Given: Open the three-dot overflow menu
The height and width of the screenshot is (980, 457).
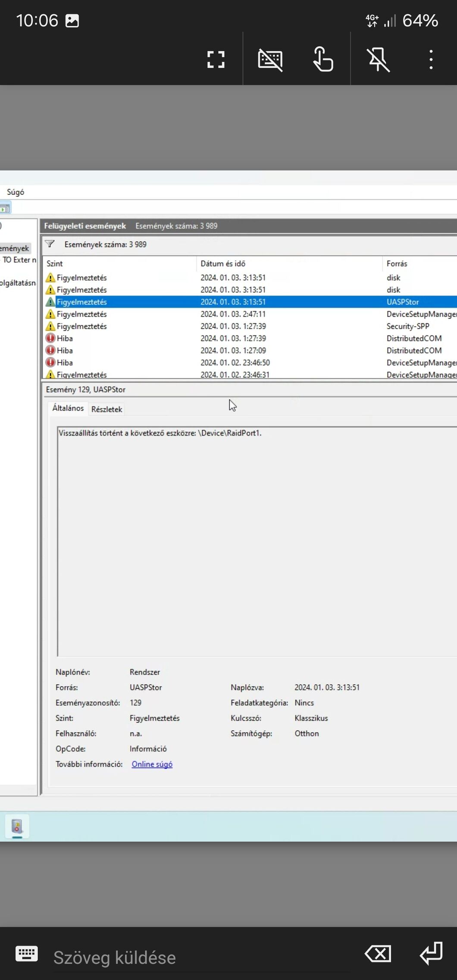Looking at the screenshot, I should tap(431, 59).
